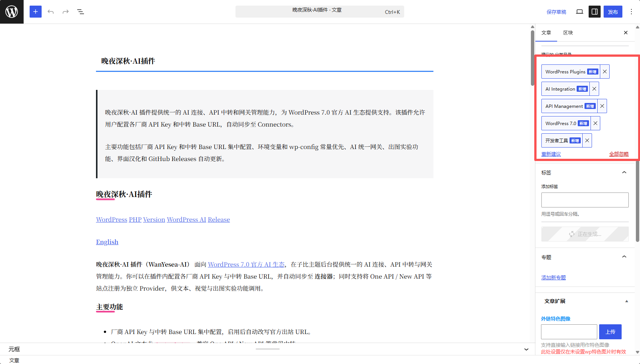Add the WordPress Plugins category
This screenshot has width=640, height=364.
click(571, 72)
